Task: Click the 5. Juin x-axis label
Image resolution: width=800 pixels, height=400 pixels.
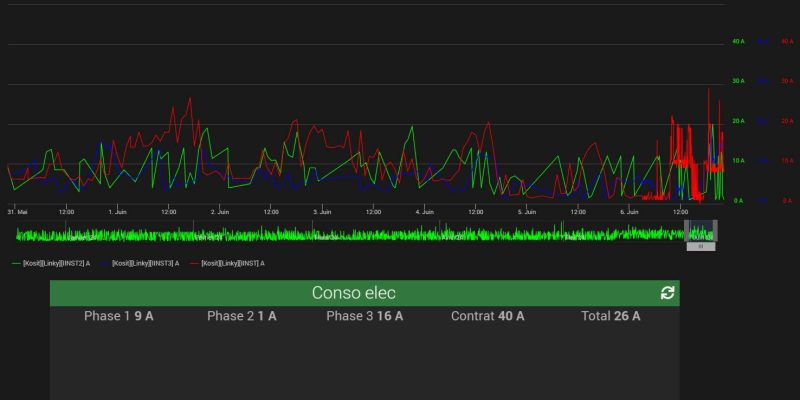Action: pyautogui.click(x=527, y=212)
